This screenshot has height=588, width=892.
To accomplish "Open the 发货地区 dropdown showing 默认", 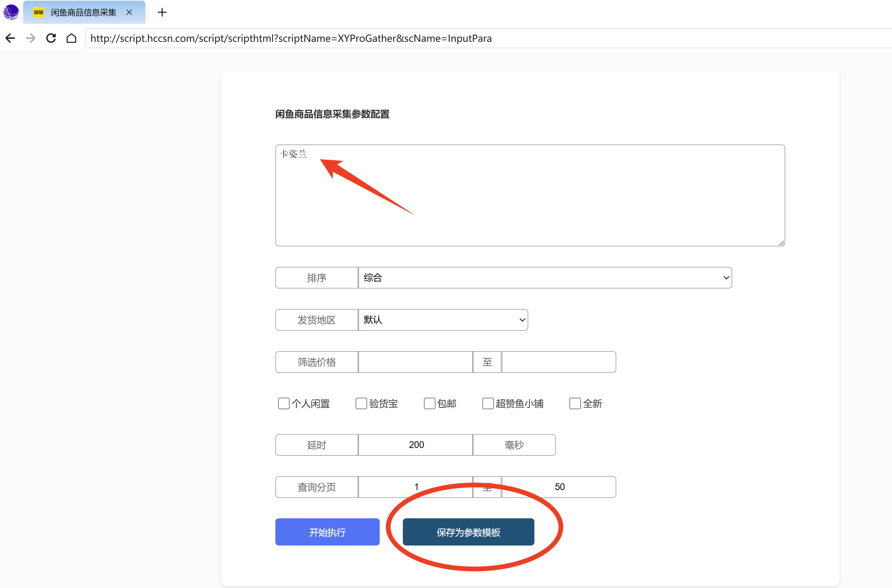I will pyautogui.click(x=443, y=320).
